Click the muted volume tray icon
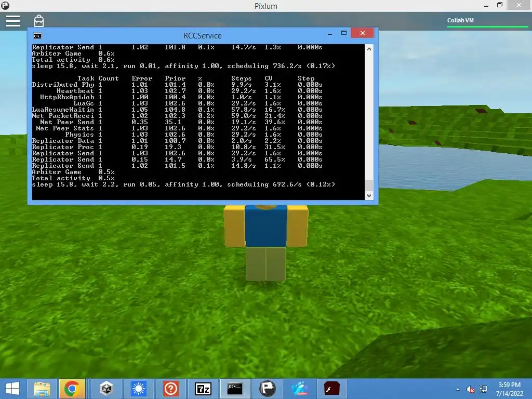The image size is (532, 399). [470, 389]
